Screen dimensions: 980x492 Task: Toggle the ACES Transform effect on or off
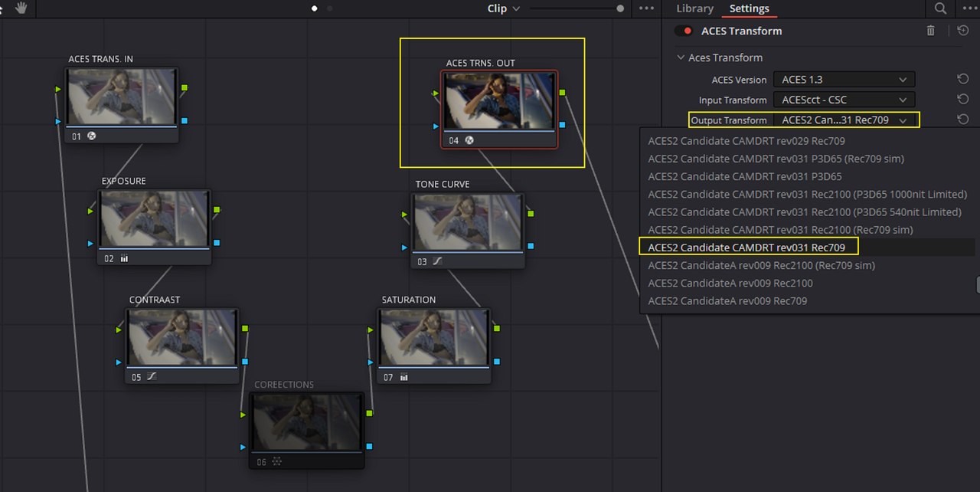[683, 31]
